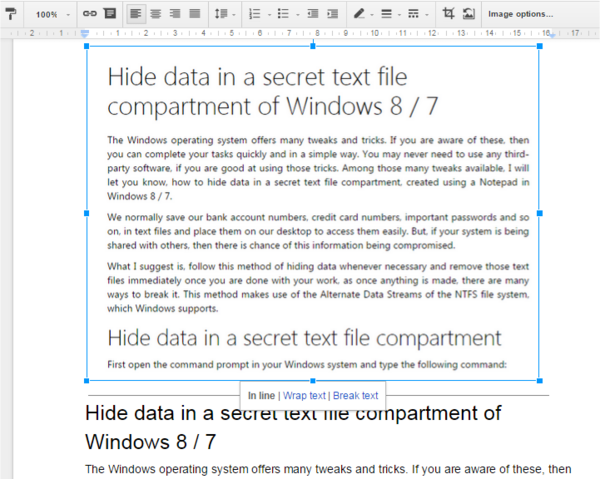Choose the Break text option
600x479 pixels.
pos(355,395)
